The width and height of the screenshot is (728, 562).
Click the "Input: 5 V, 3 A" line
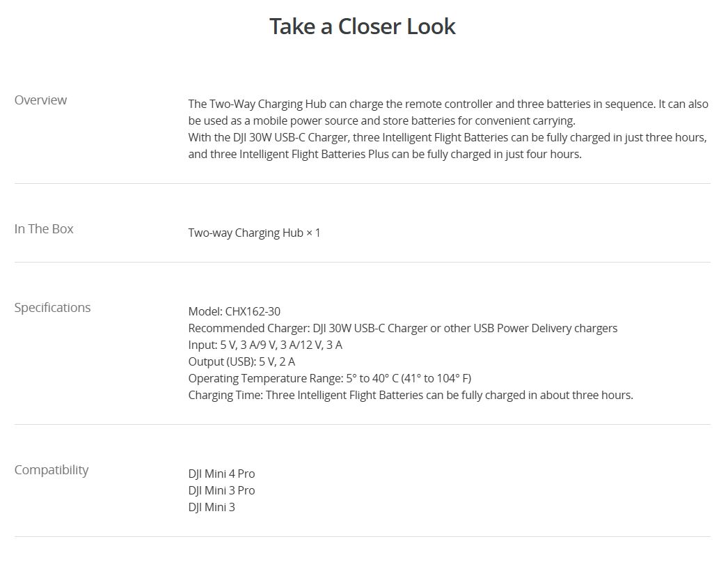click(264, 345)
